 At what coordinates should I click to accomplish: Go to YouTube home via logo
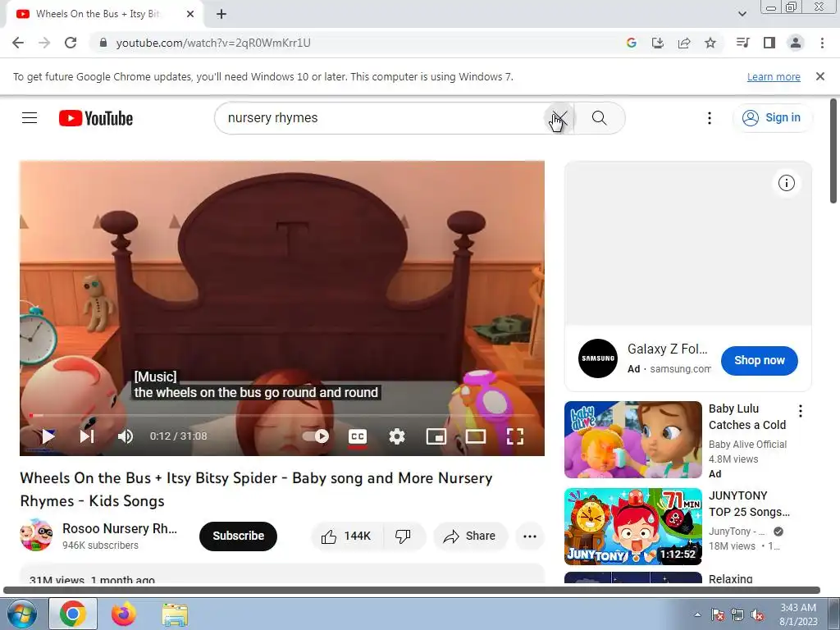click(x=96, y=118)
